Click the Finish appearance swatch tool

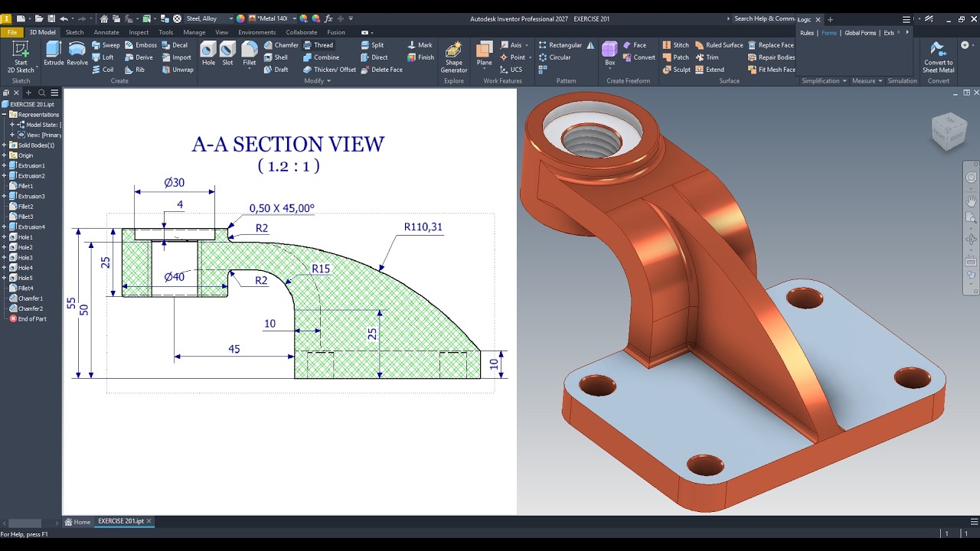421,57
